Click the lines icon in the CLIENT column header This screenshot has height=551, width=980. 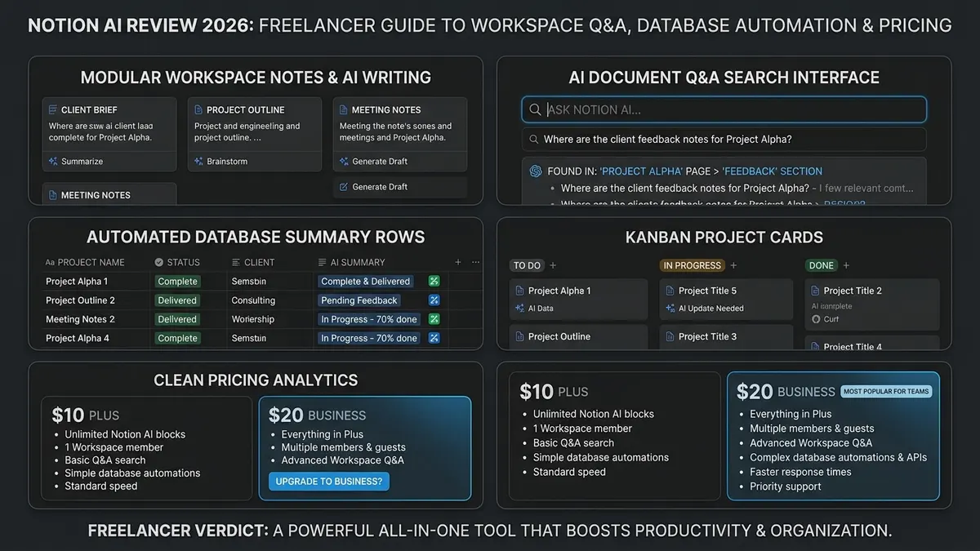(x=235, y=262)
